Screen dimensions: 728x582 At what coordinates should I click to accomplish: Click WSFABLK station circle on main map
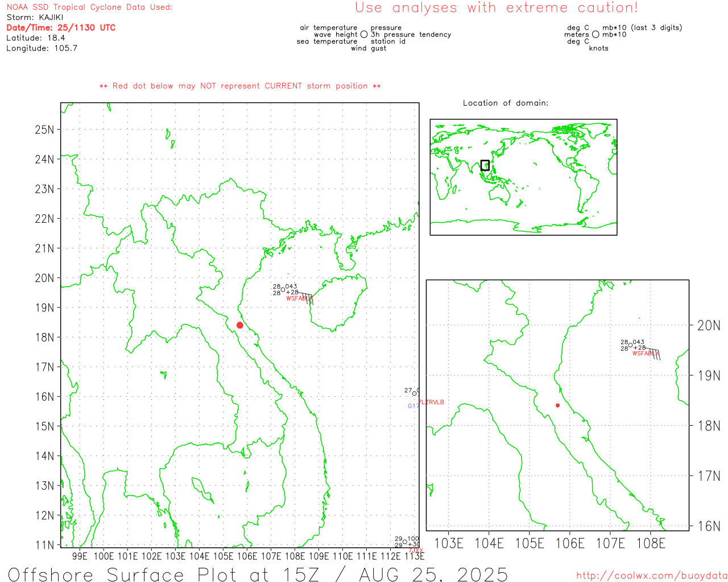[x=283, y=290]
